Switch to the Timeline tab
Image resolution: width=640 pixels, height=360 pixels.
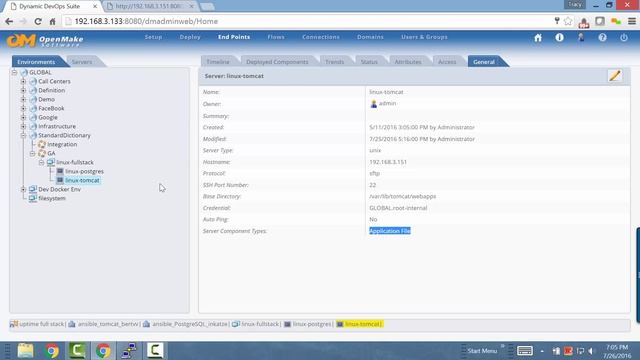218,62
